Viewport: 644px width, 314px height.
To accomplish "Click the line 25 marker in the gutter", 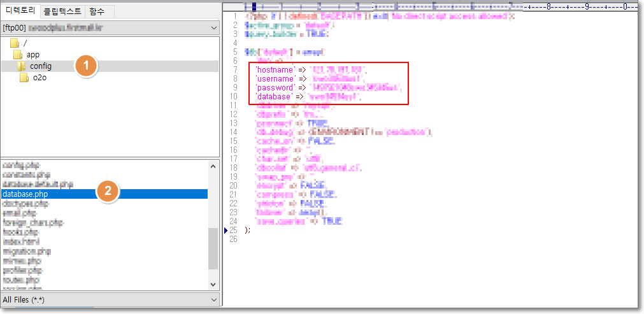I will [227, 230].
